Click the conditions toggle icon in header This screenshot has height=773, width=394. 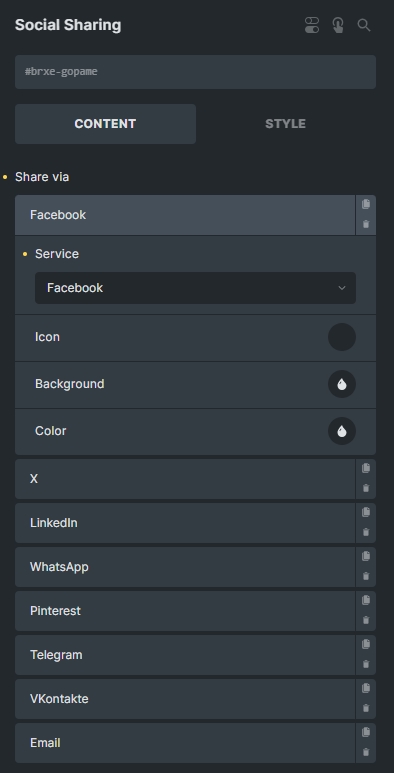click(312, 25)
